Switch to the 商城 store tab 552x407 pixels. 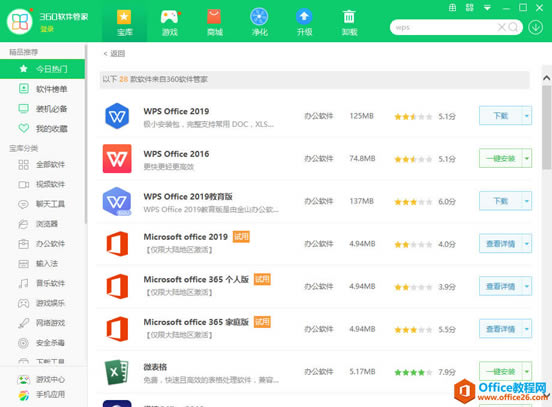214,22
